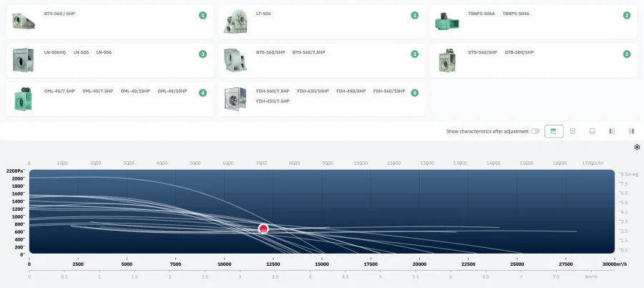Open the OTB-560/5HP fan image
This screenshot has width=644, height=288.
447,60
